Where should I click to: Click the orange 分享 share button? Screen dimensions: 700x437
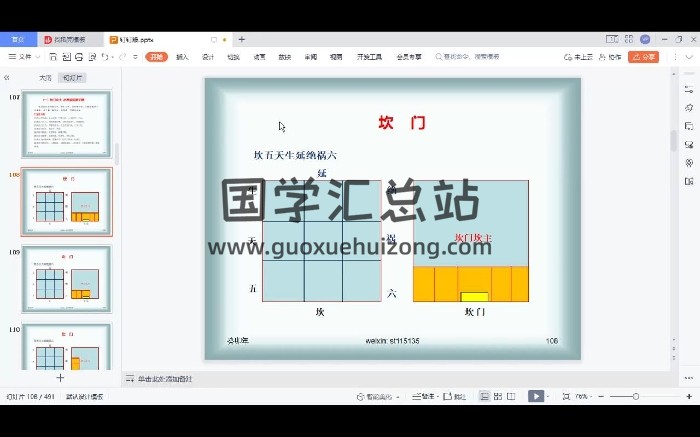(x=643, y=57)
